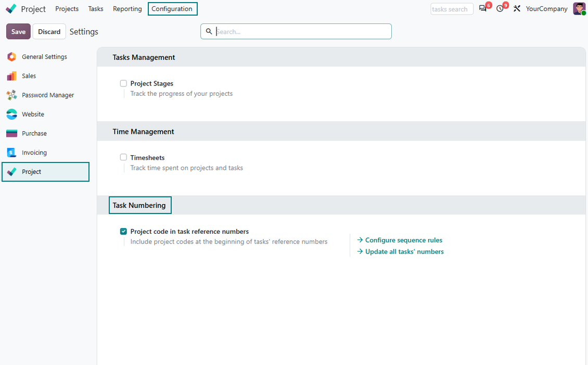588x365 pixels.
Task: Click the Purchase card icon
Action: [x=11, y=133]
